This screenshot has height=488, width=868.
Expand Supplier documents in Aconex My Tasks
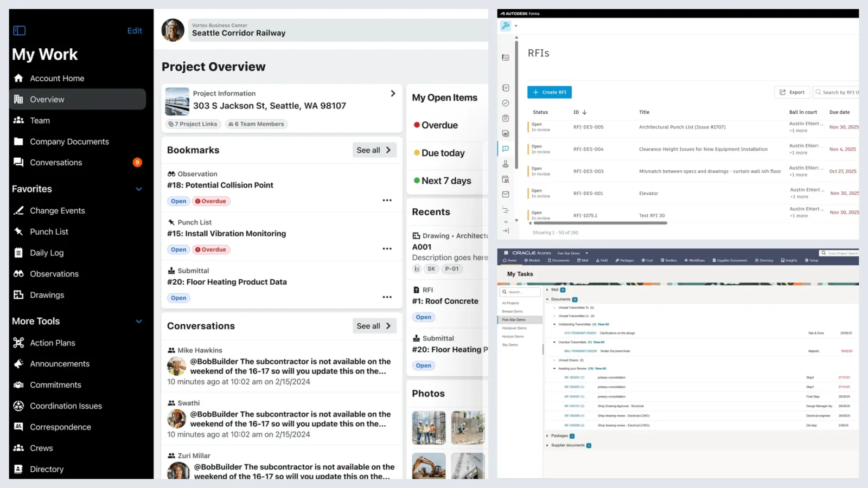(x=547, y=446)
